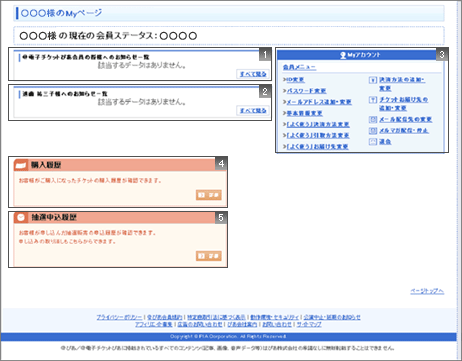Click the icon beside チケットお届け先の追加・変更
The image size is (462, 361).
[373, 100]
